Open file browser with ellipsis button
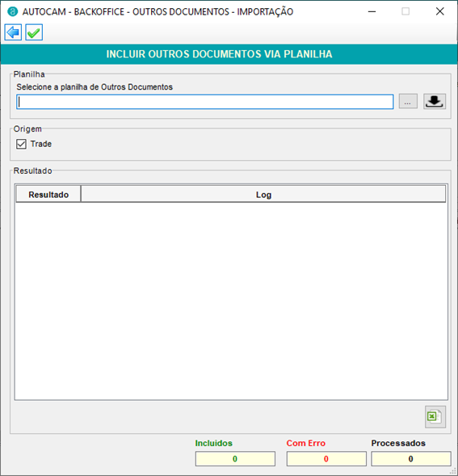 coord(408,101)
